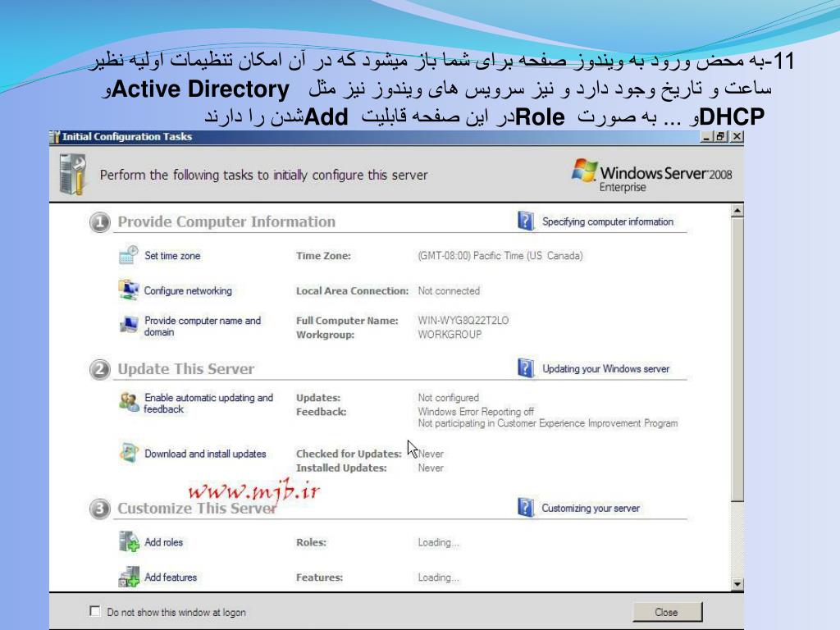
Task: Open the Add roles link
Action: pos(164,542)
